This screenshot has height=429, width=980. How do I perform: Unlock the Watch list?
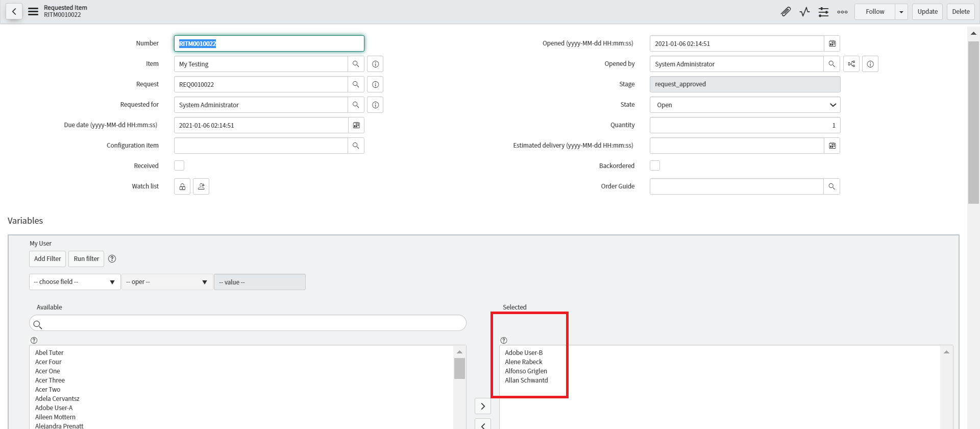click(x=182, y=186)
